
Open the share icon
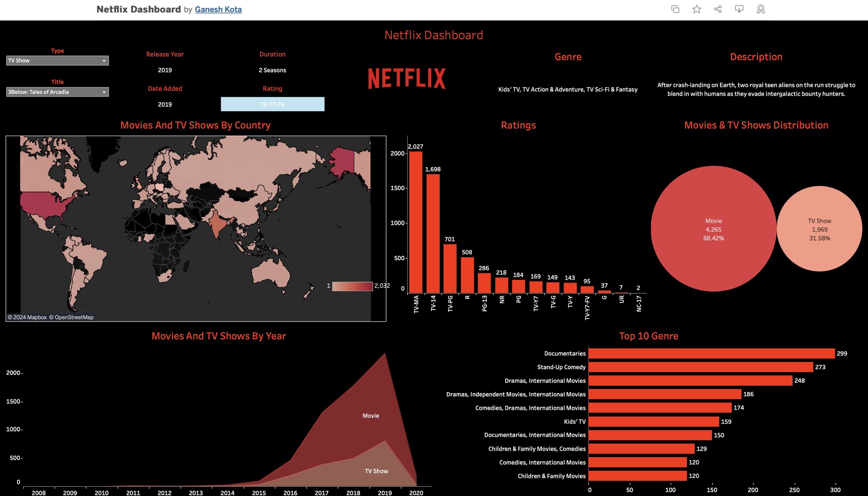[x=718, y=9]
